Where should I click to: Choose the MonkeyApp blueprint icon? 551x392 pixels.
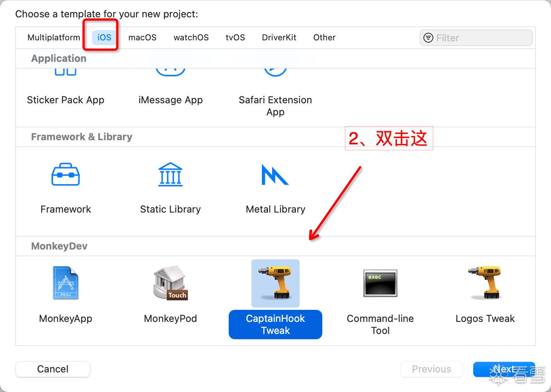point(66,283)
